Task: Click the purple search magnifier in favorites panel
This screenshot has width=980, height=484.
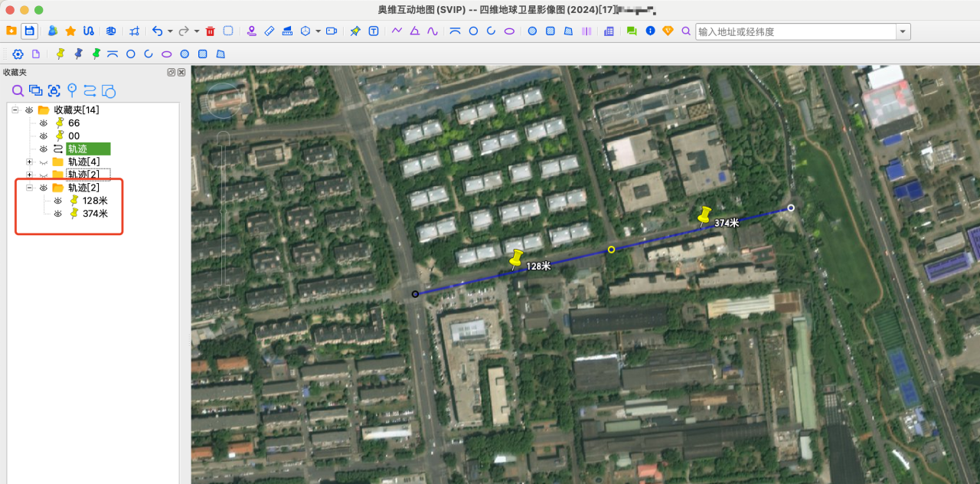Action: (18, 90)
